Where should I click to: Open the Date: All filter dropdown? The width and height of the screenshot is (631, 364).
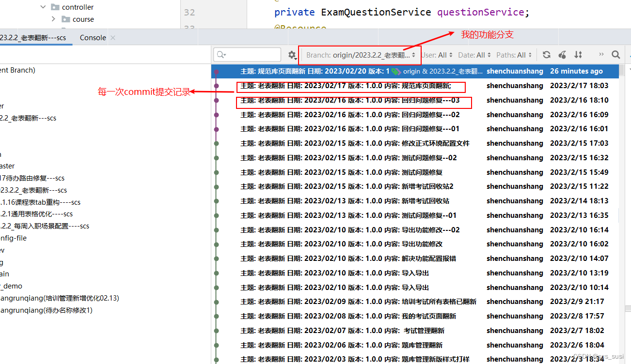pyautogui.click(x=475, y=55)
